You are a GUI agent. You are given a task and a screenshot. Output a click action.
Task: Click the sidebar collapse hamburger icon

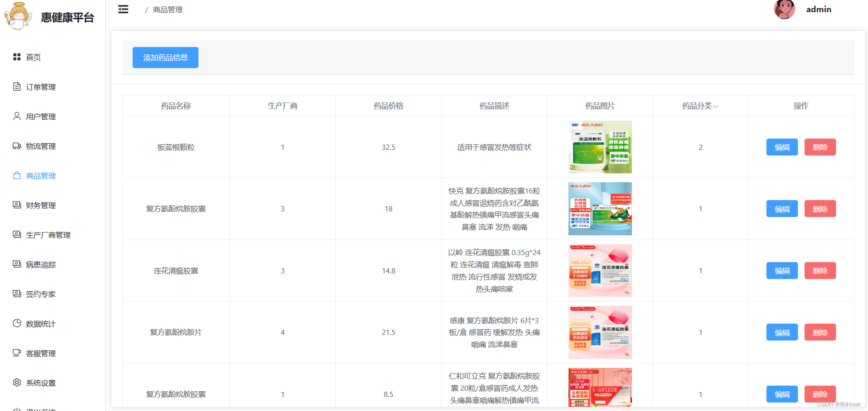[x=123, y=9]
